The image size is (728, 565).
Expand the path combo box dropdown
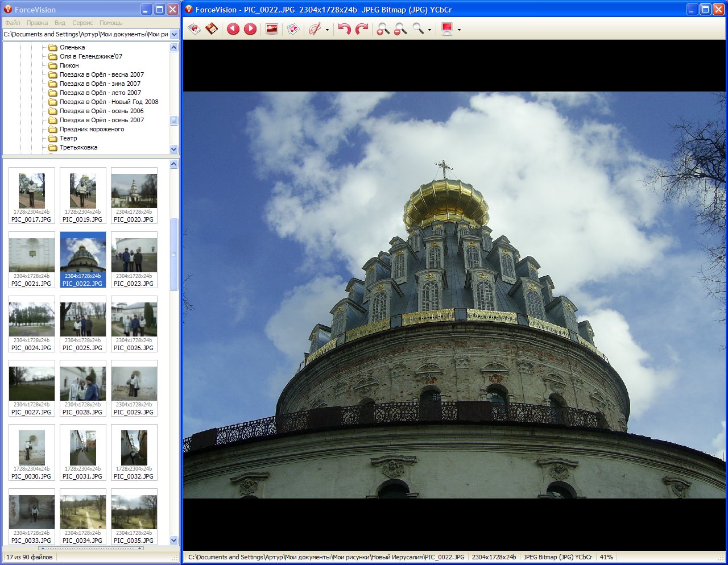[x=174, y=34]
